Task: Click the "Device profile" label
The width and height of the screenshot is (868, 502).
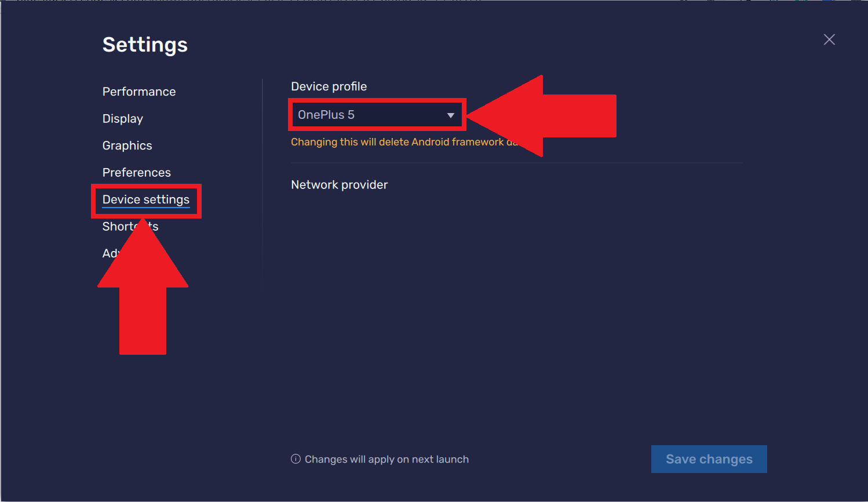Action: [329, 86]
